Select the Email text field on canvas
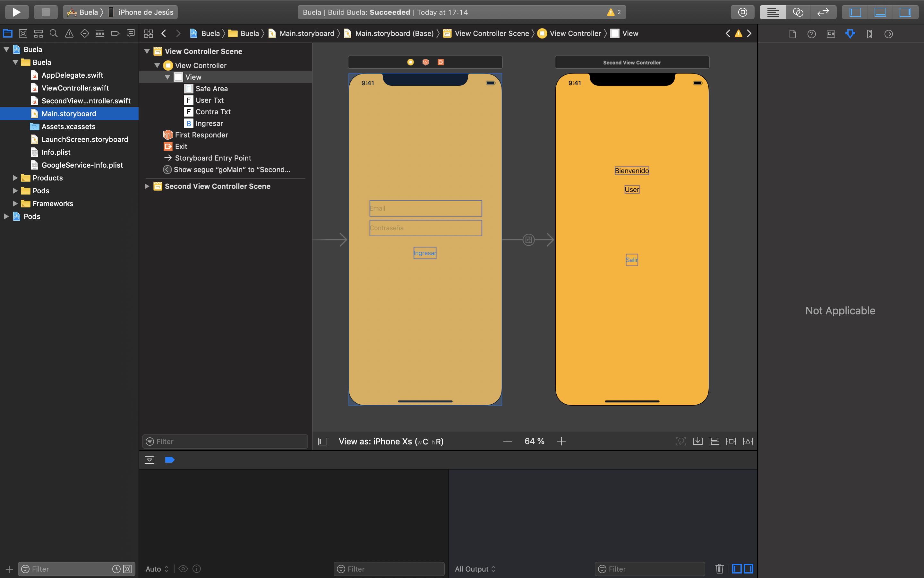Viewport: 924px width, 578px height. (x=425, y=208)
